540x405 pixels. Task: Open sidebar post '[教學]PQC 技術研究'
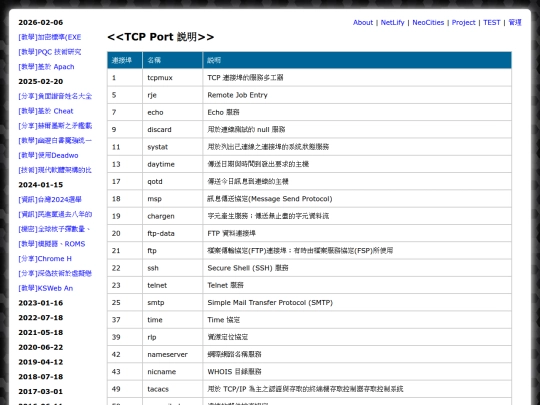50,52
